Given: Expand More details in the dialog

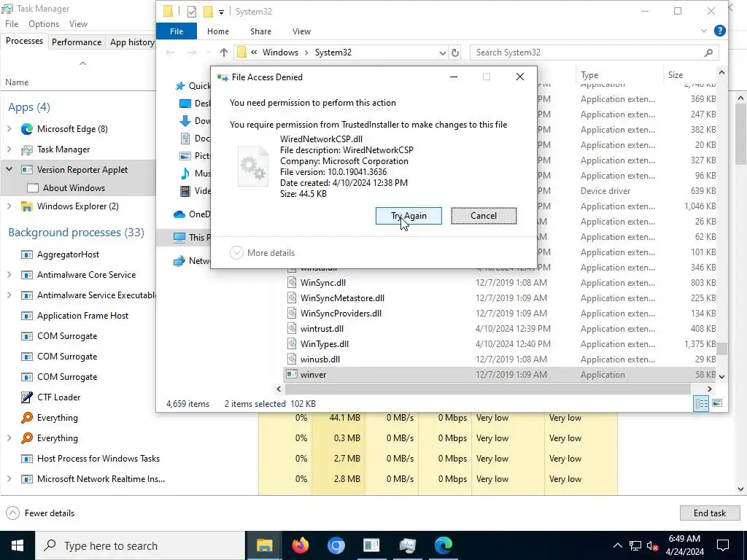Looking at the screenshot, I should 262,253.
